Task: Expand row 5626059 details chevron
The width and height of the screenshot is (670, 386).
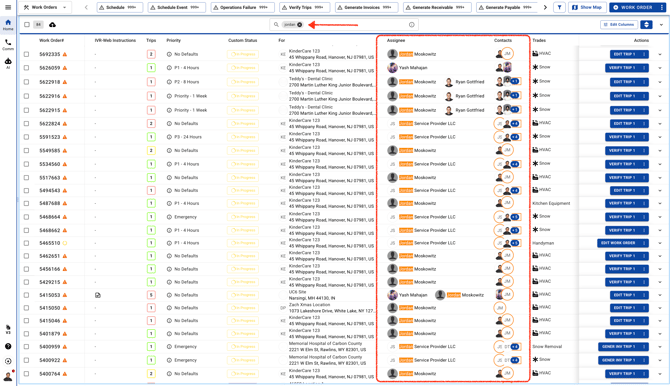Action: [660, 68]
